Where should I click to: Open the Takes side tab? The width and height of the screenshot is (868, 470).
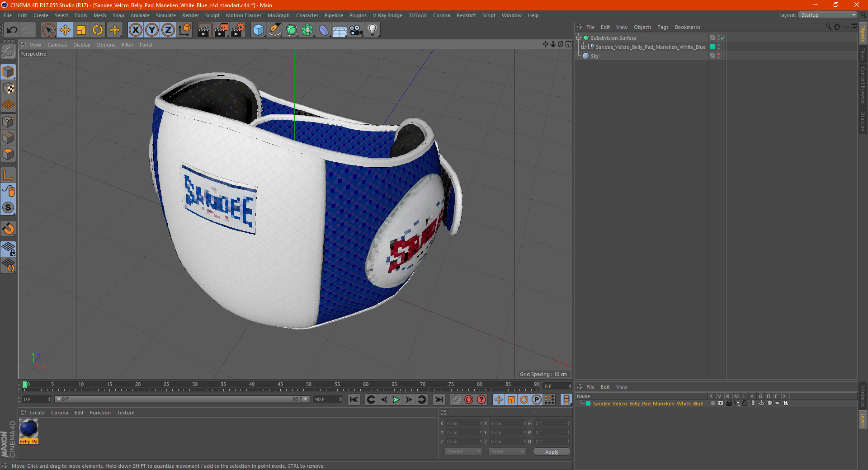click(863, 55)
